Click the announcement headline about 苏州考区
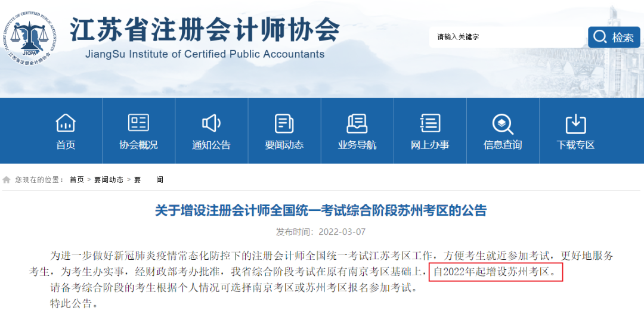Viewport: 644px width, 314px height. [x=321, y=210]
